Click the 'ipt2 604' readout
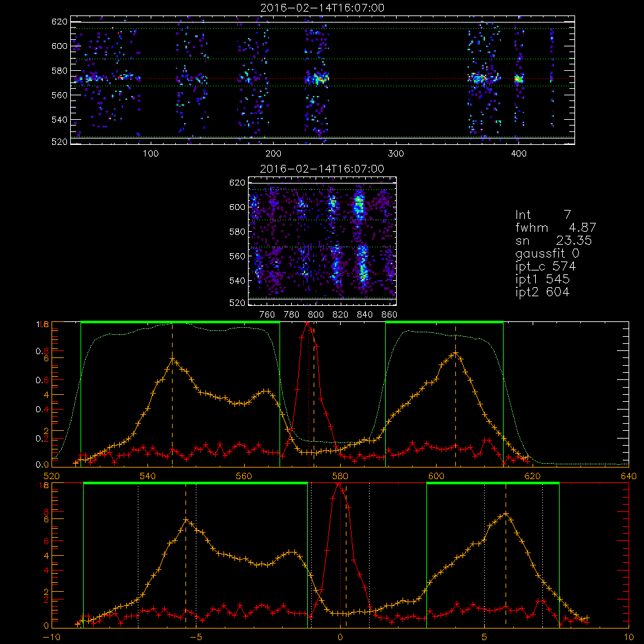 pos(542,292)
